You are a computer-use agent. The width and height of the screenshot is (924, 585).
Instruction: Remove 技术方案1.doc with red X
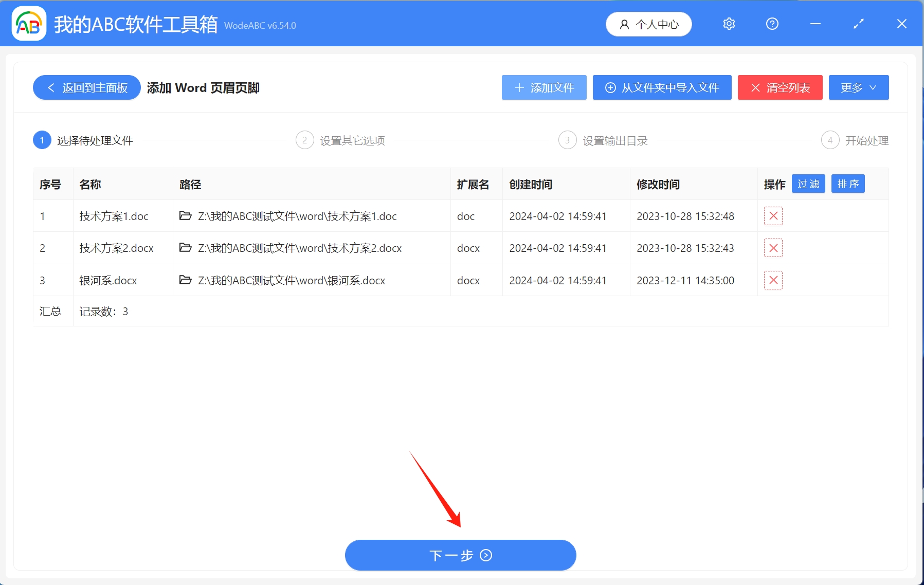tap(773, 216)
